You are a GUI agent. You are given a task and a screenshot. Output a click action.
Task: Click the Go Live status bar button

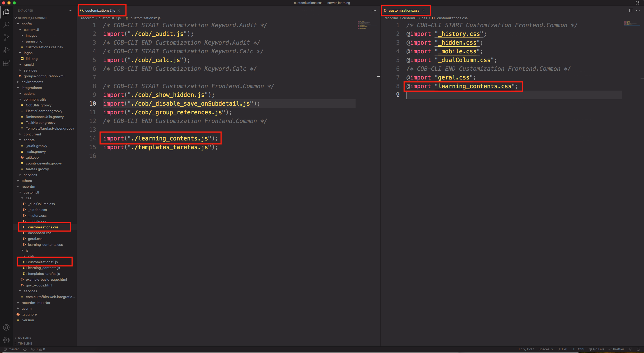[596, 349]
